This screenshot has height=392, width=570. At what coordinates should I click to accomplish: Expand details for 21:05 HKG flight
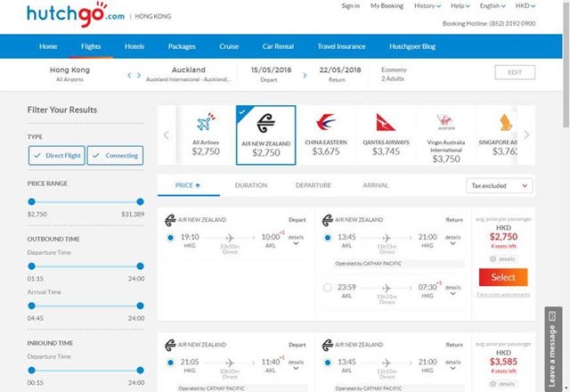pos(296,365)
